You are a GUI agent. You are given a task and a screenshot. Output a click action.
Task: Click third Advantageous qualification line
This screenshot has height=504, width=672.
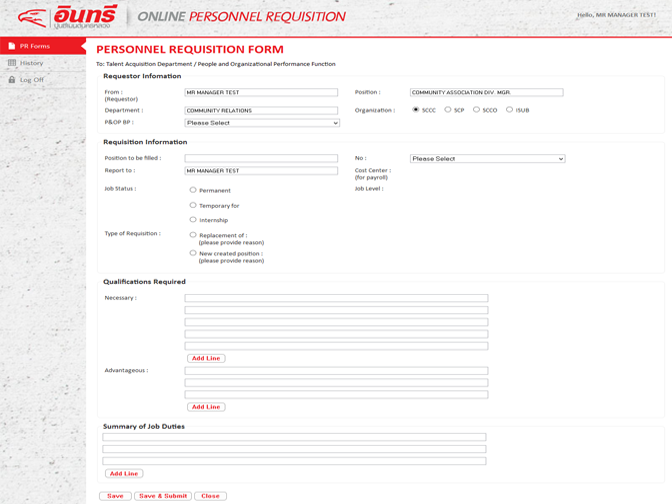coord(336,395)
